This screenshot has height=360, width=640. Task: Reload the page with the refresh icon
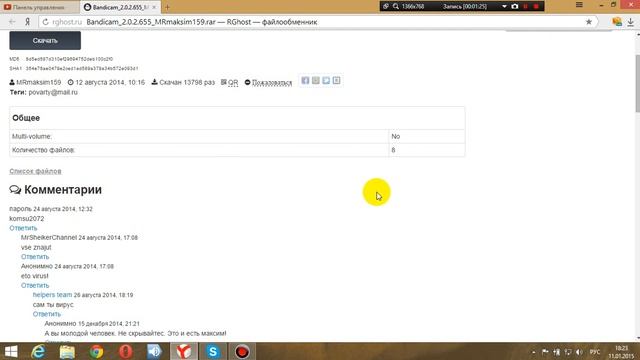45,22
